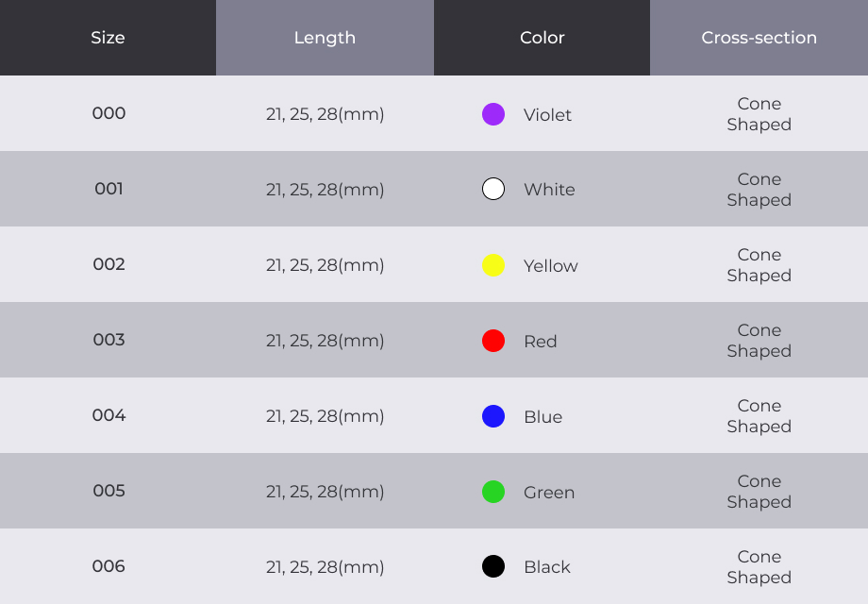Select the Green color label
Image resolution: width=868 pixels, height=604 pixels.
pyautogui.click(x=549, y=493)
